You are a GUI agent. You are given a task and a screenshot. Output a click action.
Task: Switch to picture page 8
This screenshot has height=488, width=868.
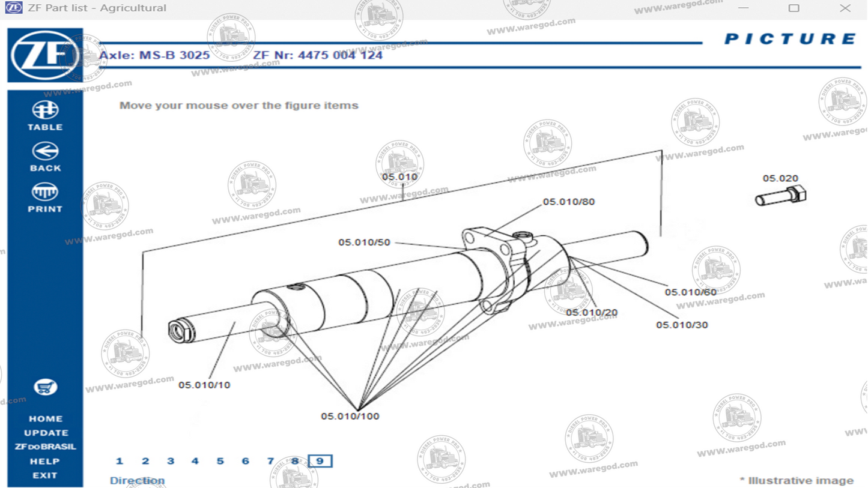295,461
